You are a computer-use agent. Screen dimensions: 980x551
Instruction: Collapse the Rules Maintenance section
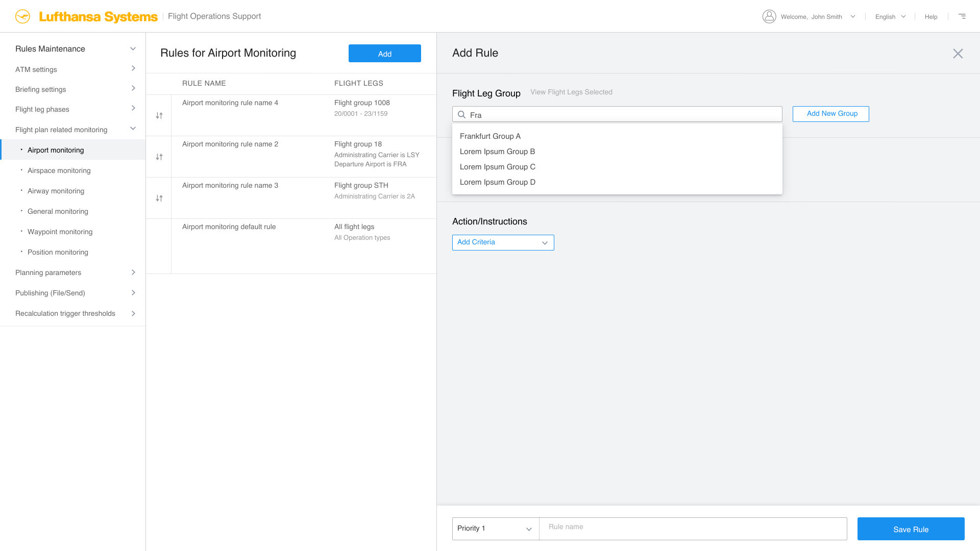[x=133, y=49]
